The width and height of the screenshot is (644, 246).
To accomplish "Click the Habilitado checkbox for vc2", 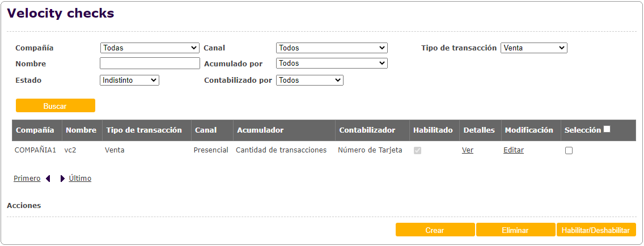I will (x=418, y=150).
